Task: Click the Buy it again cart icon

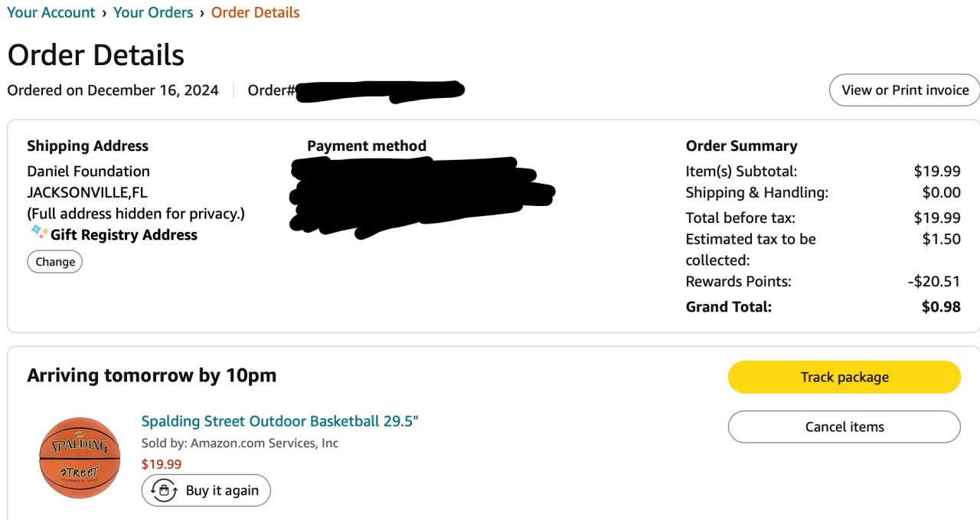Action: (164, 490)
